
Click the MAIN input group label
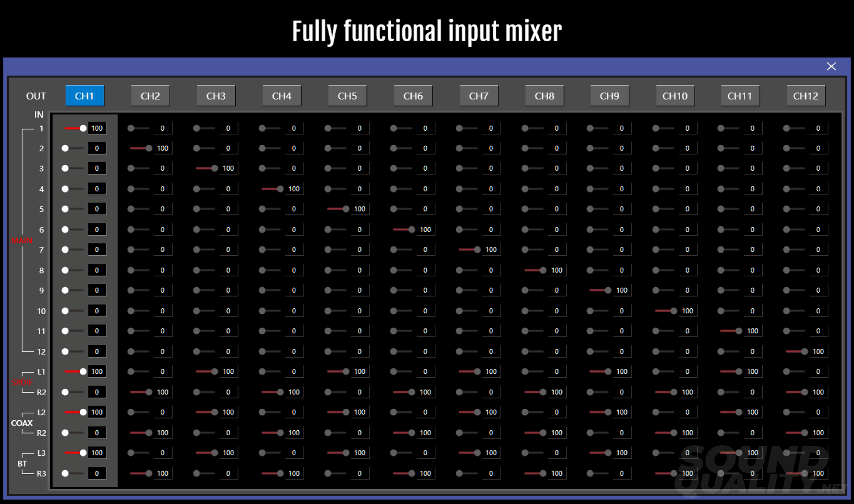(22, 240)
